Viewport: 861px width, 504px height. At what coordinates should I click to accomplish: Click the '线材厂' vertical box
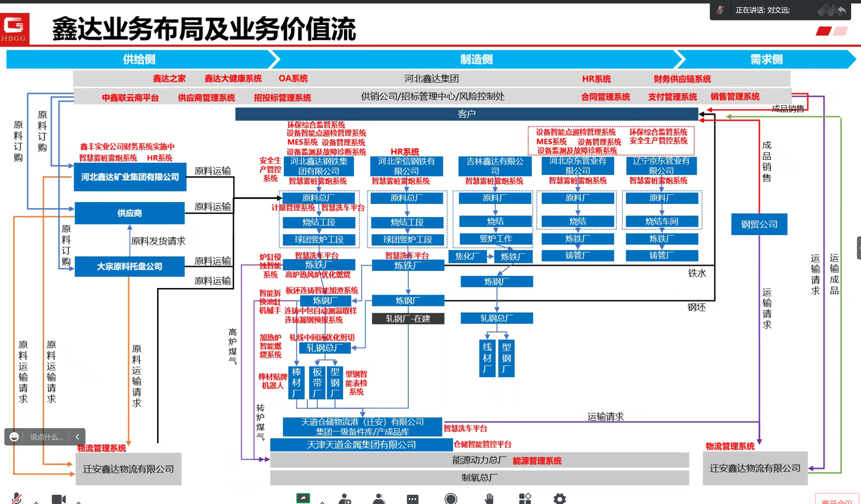(x=487, y=358)
